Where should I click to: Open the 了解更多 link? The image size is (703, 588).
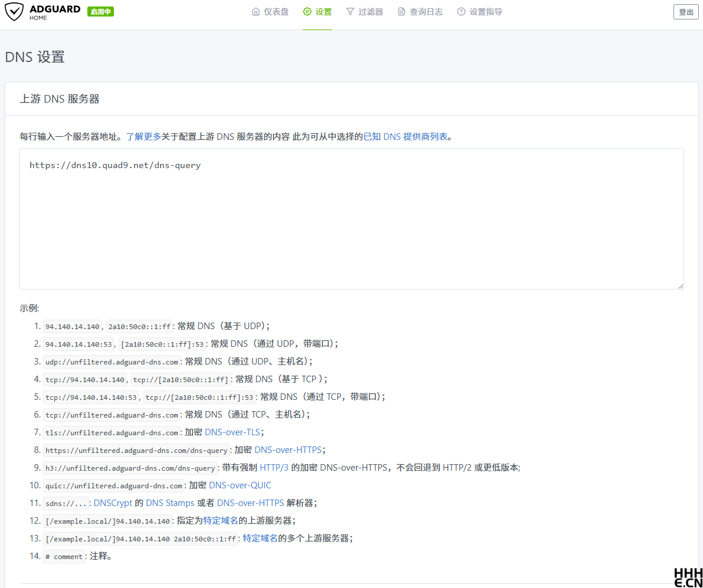(x=143, y=137)
